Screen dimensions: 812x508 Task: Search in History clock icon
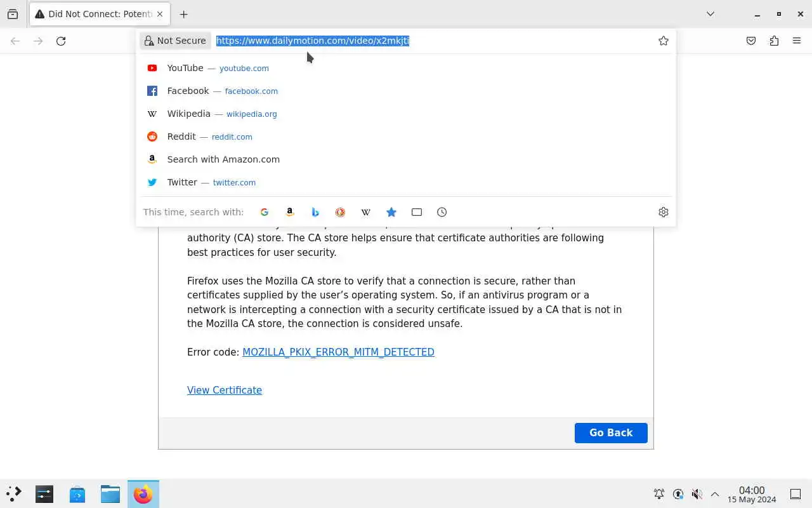tap(442, 212)
